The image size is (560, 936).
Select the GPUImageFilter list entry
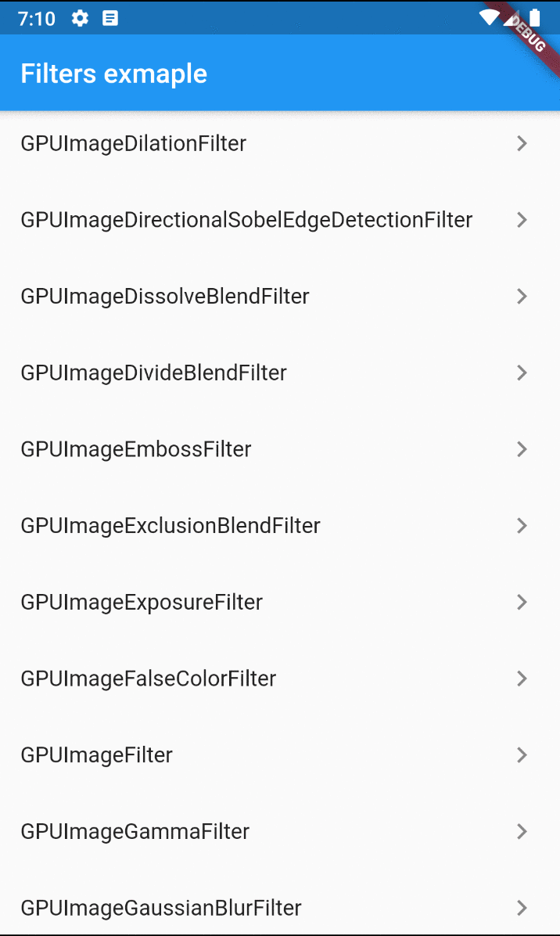click(96, 754)
